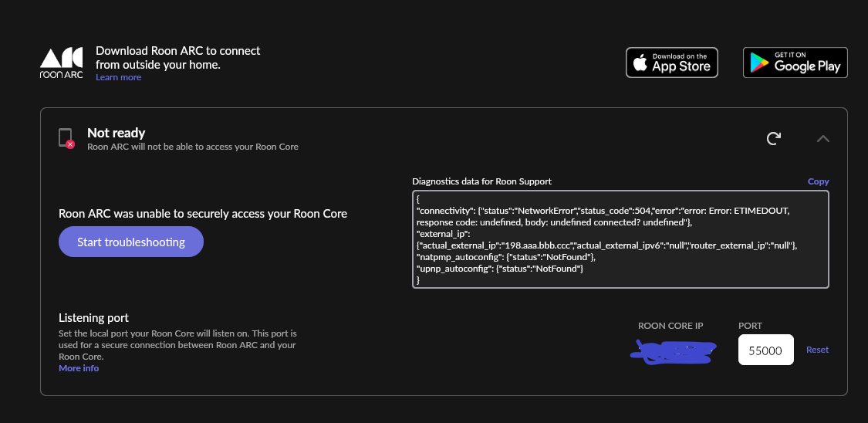Click the Not ready device status icon
The image size is (868, 423).
pyautogui.click(x=66, y=138)
